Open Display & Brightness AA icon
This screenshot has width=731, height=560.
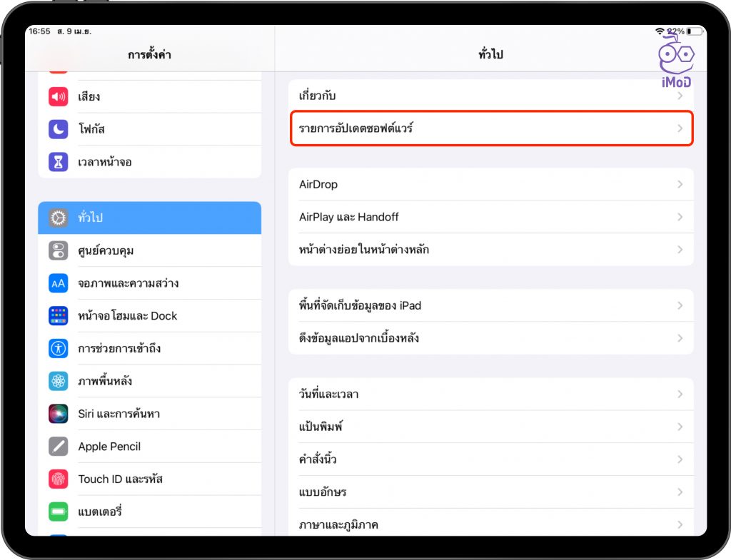58,283
